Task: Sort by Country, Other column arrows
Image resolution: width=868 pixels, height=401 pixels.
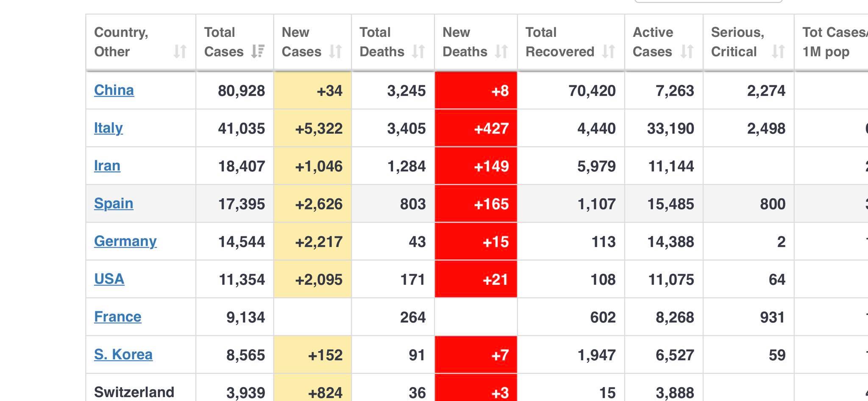Action: point(180,52)
